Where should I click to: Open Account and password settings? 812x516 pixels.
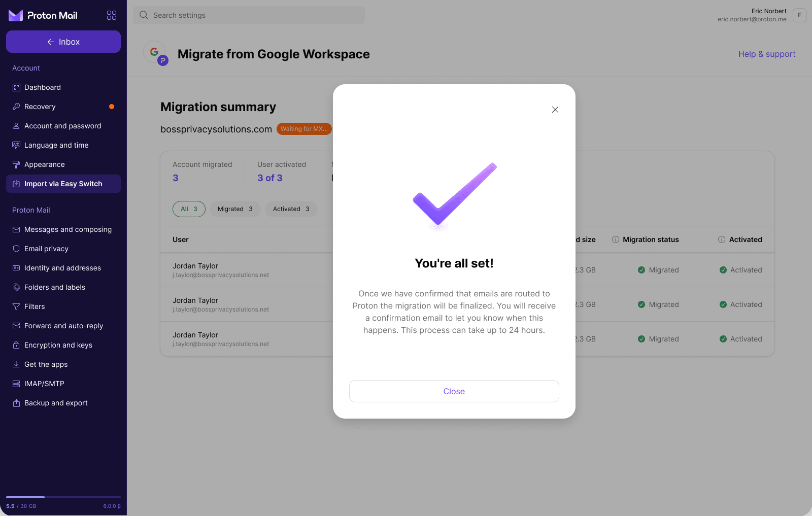(x=63, y=126)
